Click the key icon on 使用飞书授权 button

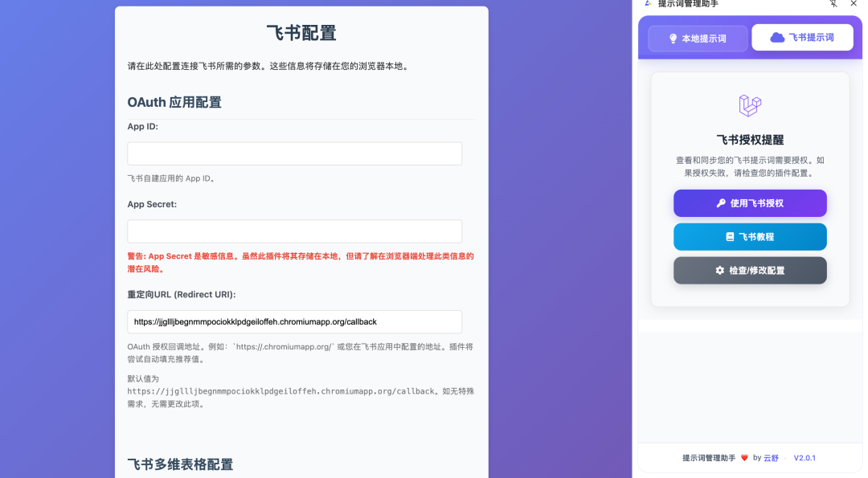click(x=722, y=202)
